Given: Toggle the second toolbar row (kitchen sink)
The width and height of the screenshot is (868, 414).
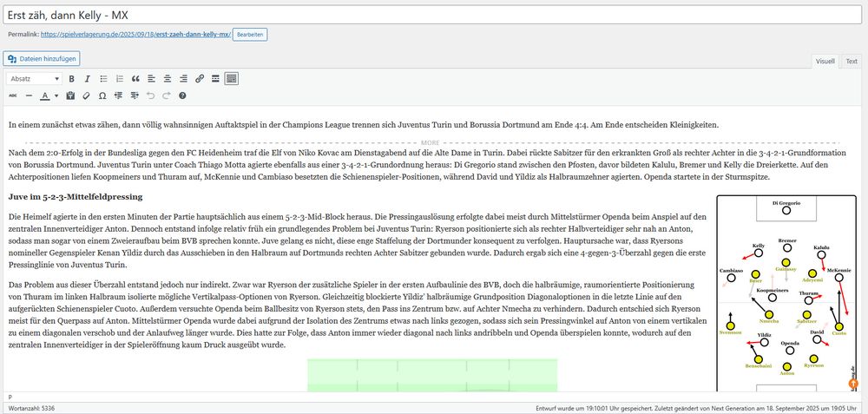Looking at the screenshot, I should pyautogui.click(x=232, y=79).
